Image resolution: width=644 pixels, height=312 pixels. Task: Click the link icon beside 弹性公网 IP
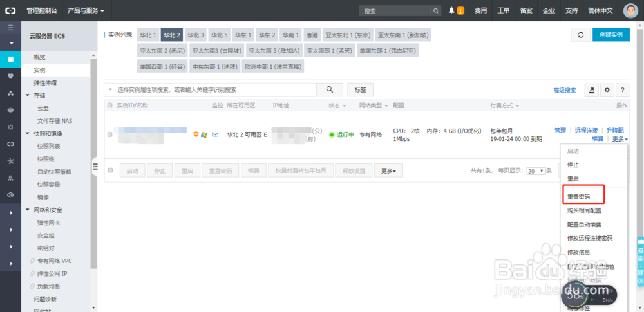(32, 274)
